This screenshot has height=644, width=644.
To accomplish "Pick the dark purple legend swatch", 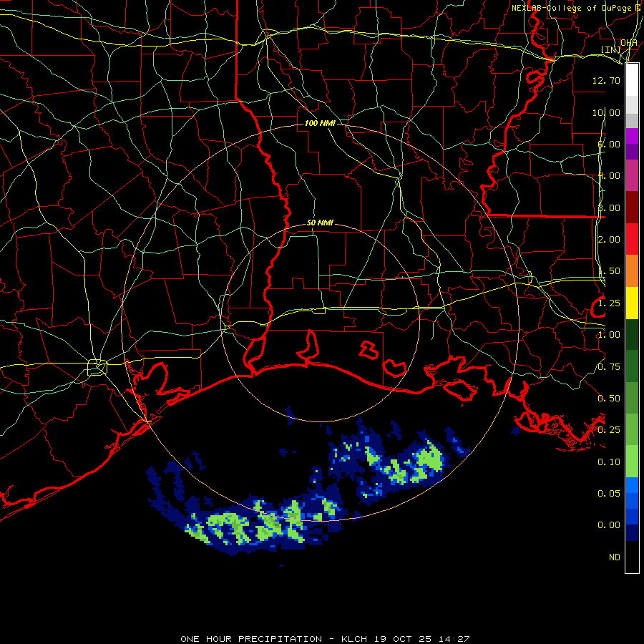I will click(632, 152).
